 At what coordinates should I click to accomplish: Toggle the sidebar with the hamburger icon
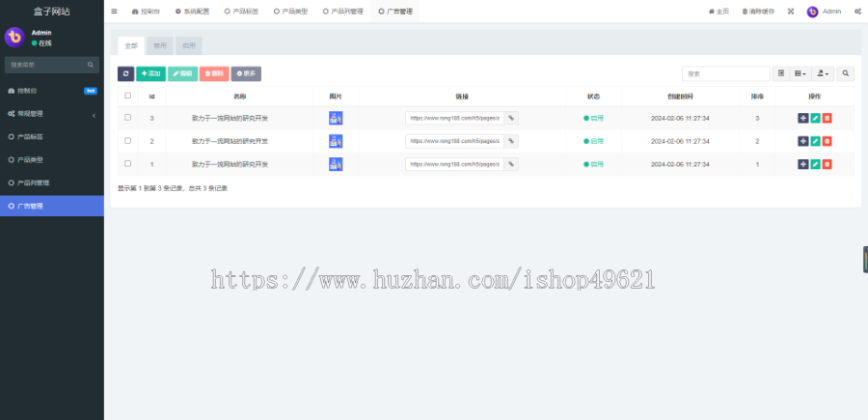[114, 11]
